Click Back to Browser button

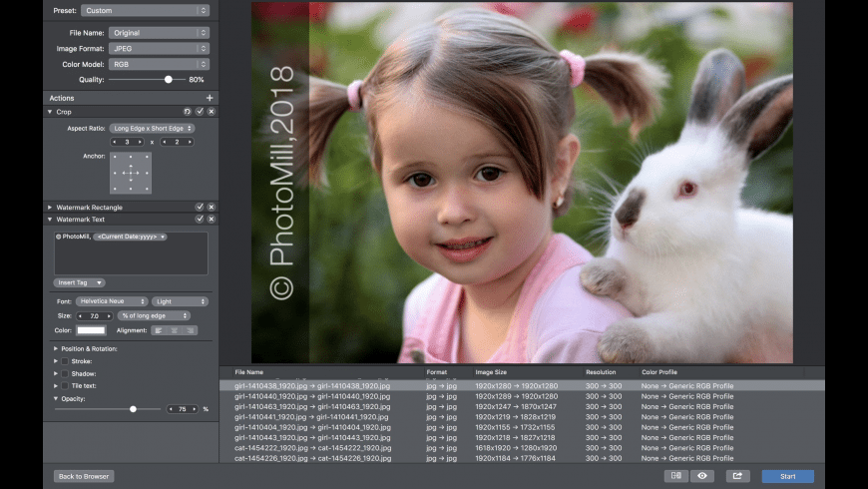(x=84, y=476)
